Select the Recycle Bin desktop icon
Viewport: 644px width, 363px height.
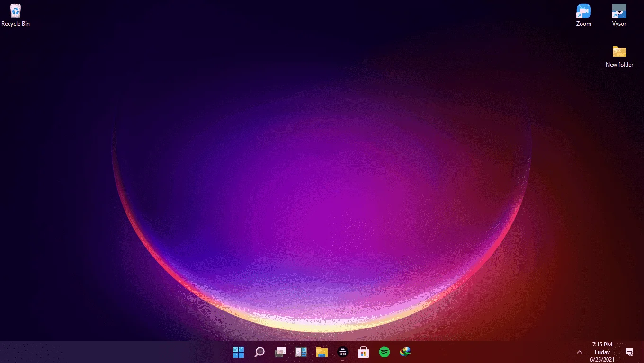(16, 15)
